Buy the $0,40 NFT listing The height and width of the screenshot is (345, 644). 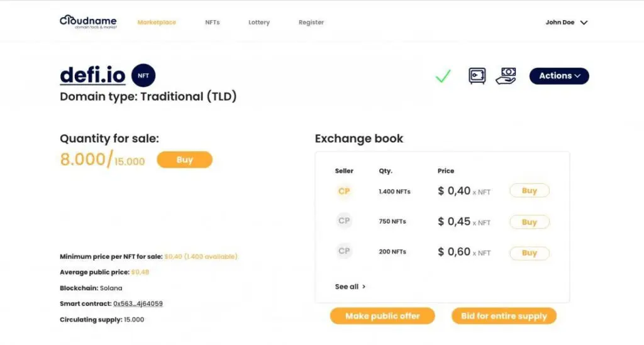529,191
